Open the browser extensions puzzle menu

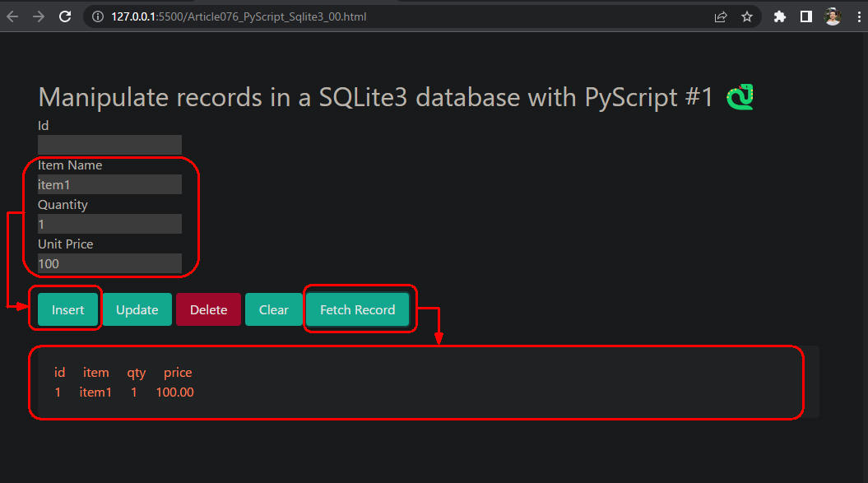(x=779, y=16)
